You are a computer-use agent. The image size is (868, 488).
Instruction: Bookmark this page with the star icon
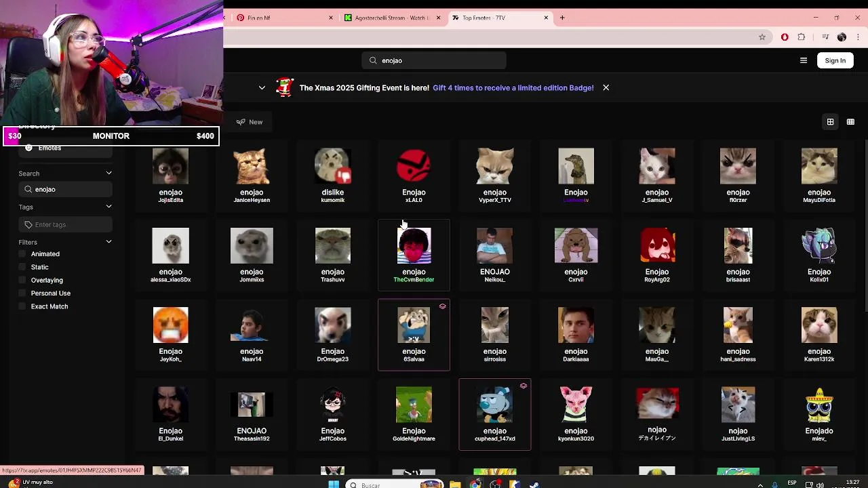click(x=762, y=37)
